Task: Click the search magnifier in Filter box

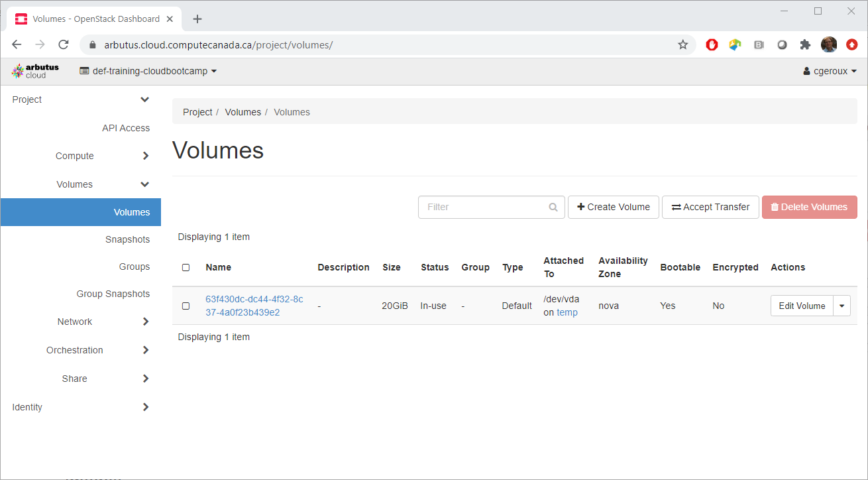Action: pos(553,207)
